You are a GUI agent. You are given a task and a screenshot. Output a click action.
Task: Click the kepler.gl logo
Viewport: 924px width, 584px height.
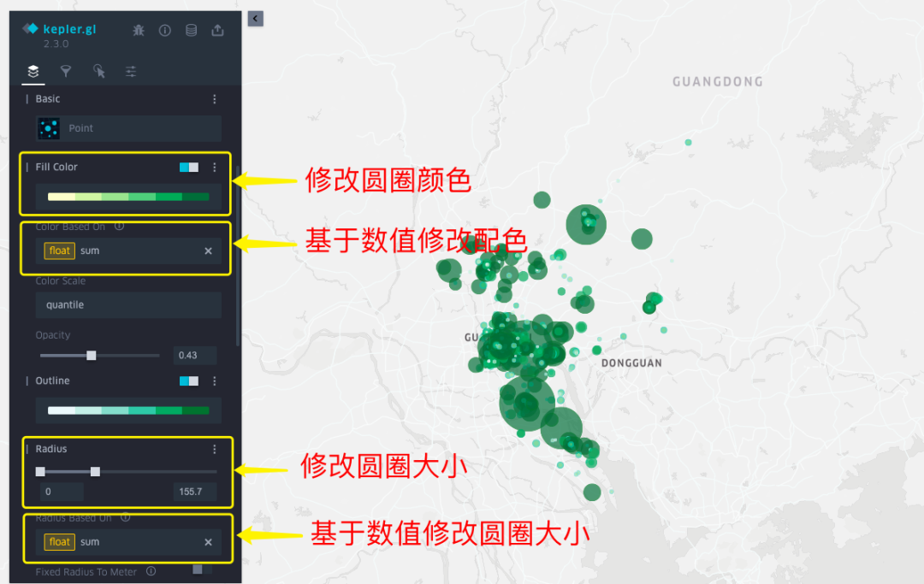(59, 29)
